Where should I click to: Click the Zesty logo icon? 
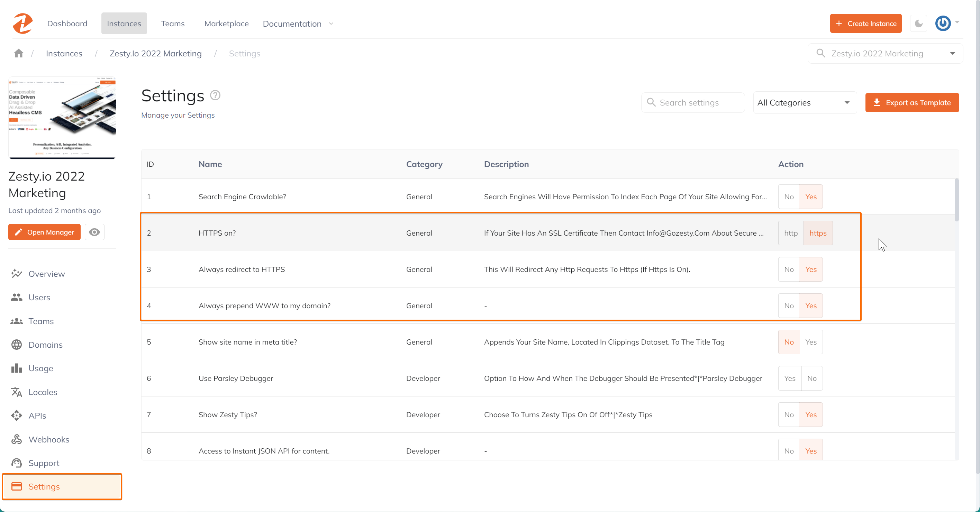22,24
